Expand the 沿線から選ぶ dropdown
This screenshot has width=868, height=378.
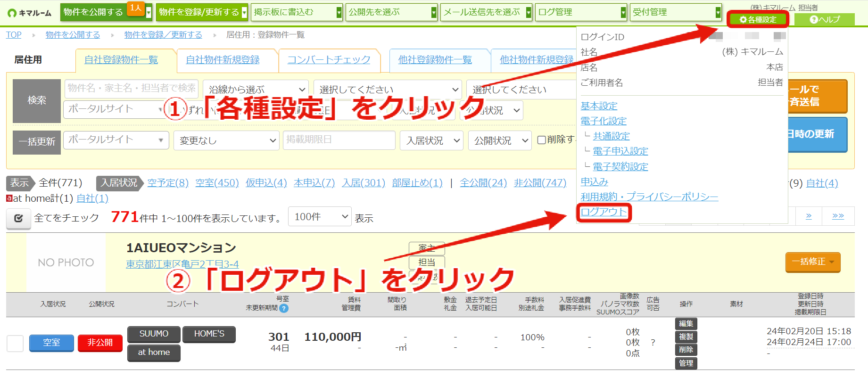coord(256,90)
